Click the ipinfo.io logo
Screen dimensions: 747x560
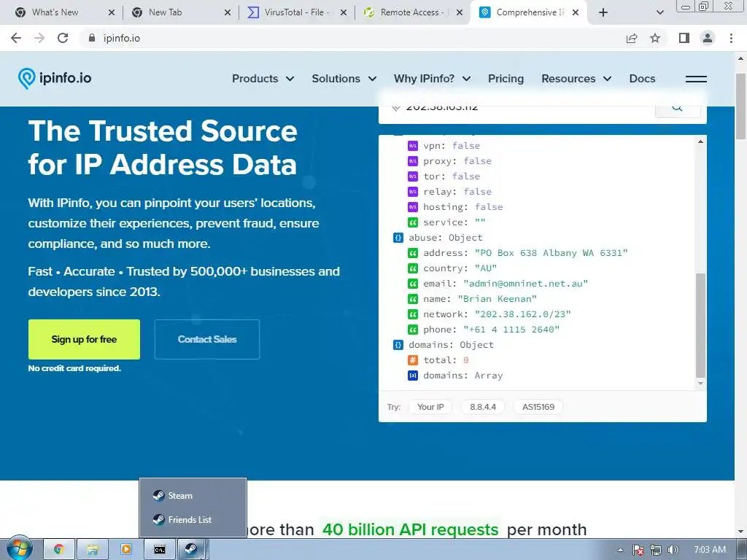tap(55, 78)
